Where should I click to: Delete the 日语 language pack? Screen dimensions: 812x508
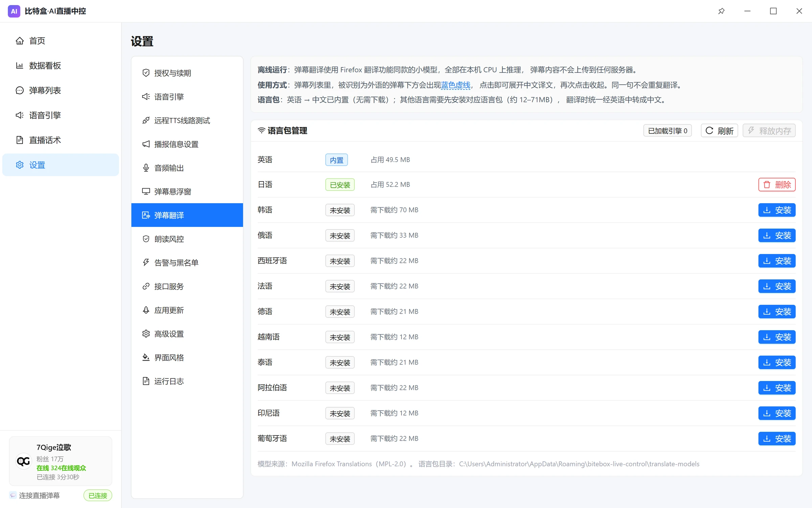point(777,185)
